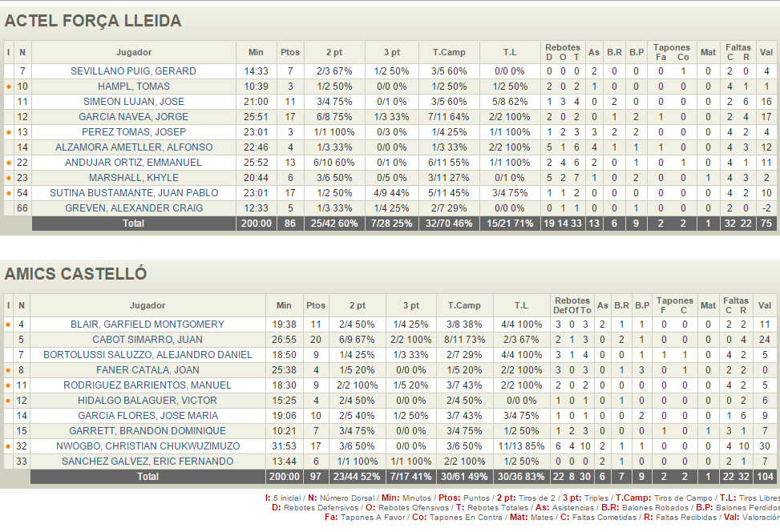Click the starter indicator for Marshall, Khyle

pos(9,178)
